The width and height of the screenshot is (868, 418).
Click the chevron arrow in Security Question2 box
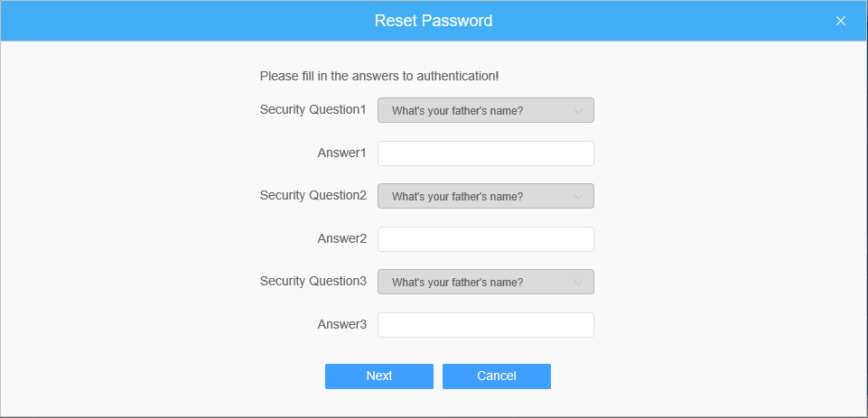pyautogui.click(x=578, y=197)
